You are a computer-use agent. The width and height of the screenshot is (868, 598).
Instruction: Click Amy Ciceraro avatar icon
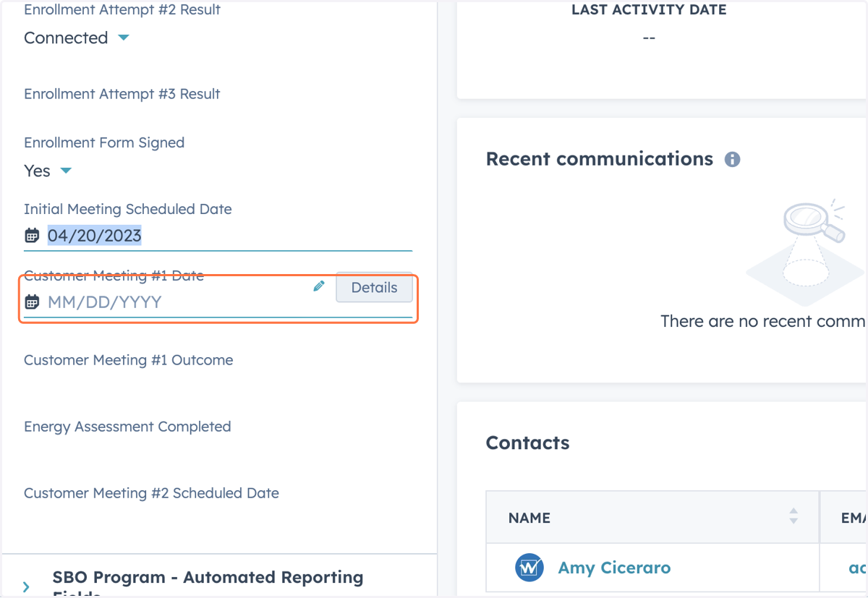click(x=529, y=568)
